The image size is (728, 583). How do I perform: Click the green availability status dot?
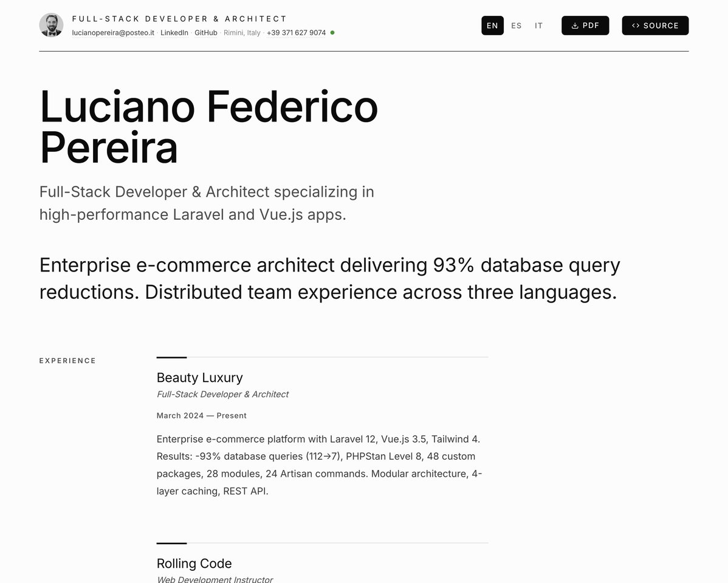332,33
